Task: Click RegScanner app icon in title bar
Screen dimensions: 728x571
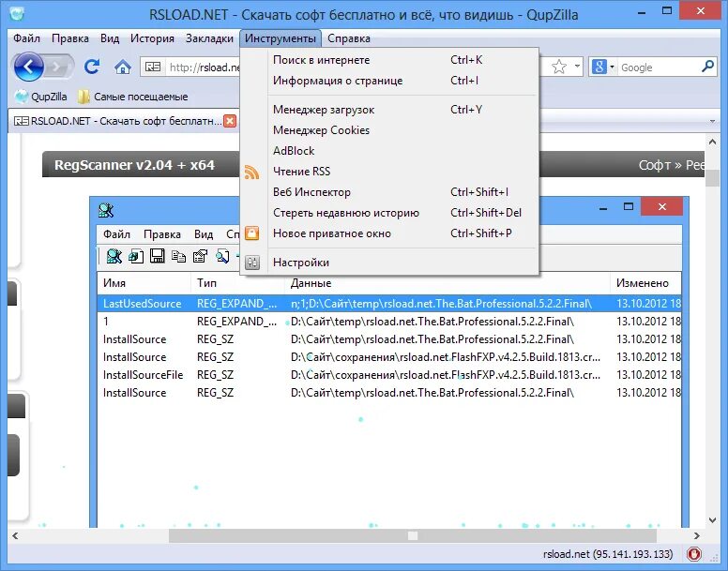Action: click(106, 211)
